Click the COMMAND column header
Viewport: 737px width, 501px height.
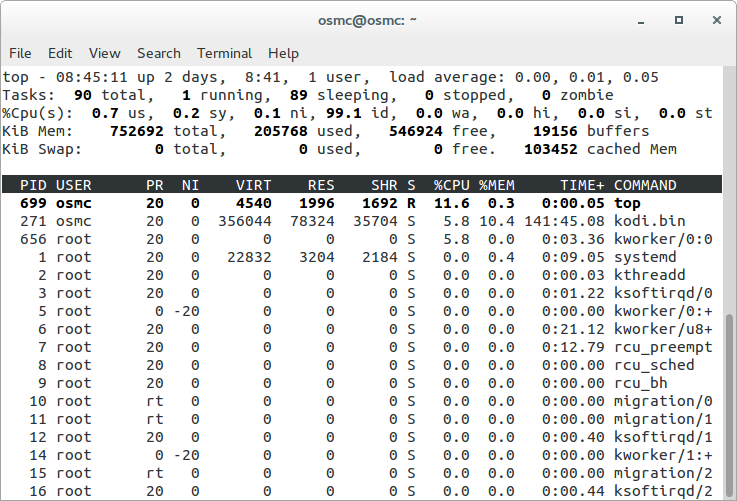pyautogui.click(x=645, y=185)
